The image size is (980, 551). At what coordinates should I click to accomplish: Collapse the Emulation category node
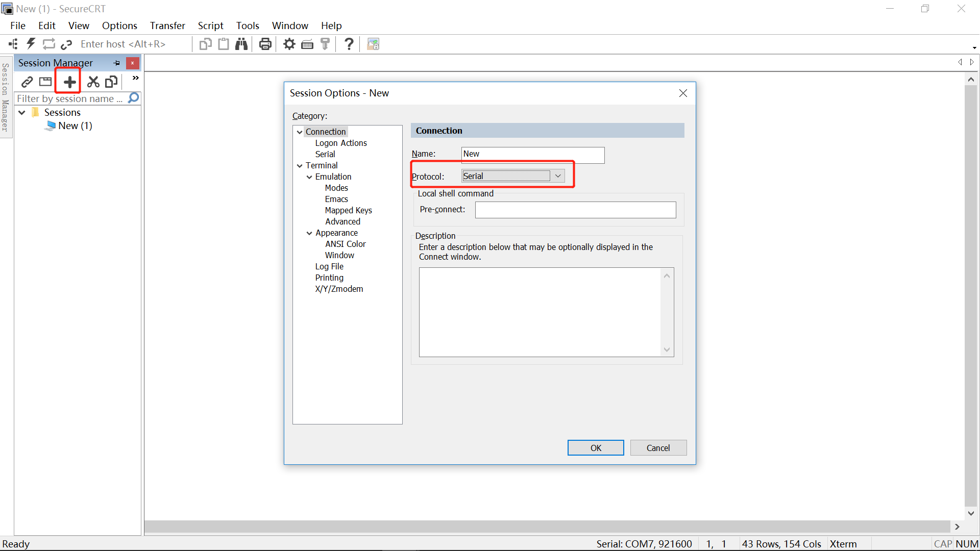click(x=309, y=177)
